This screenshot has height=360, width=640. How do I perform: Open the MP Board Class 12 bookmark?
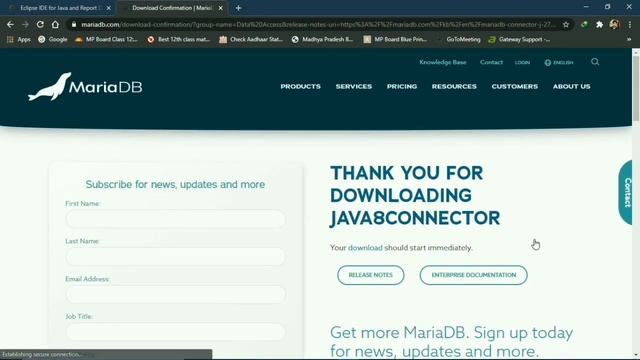[107, 40]
